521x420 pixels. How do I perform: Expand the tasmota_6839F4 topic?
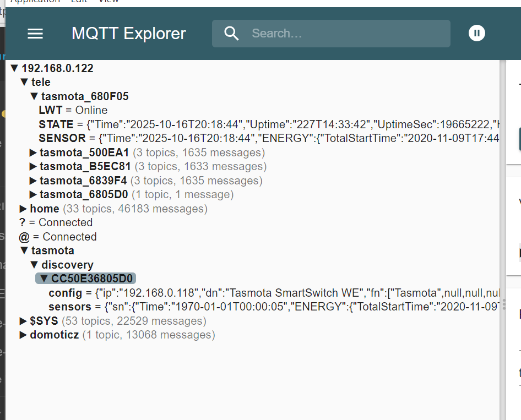tap(34, 181)
